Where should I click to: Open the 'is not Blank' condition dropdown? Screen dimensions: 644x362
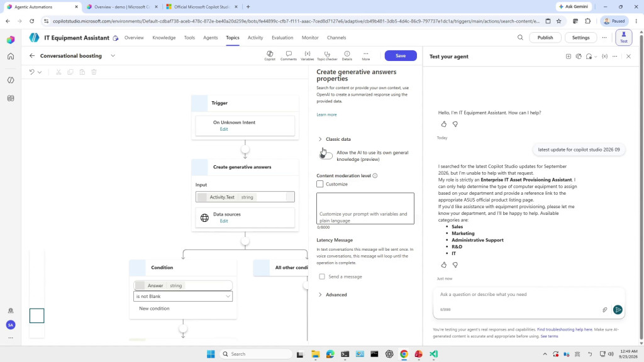(183, 297)
